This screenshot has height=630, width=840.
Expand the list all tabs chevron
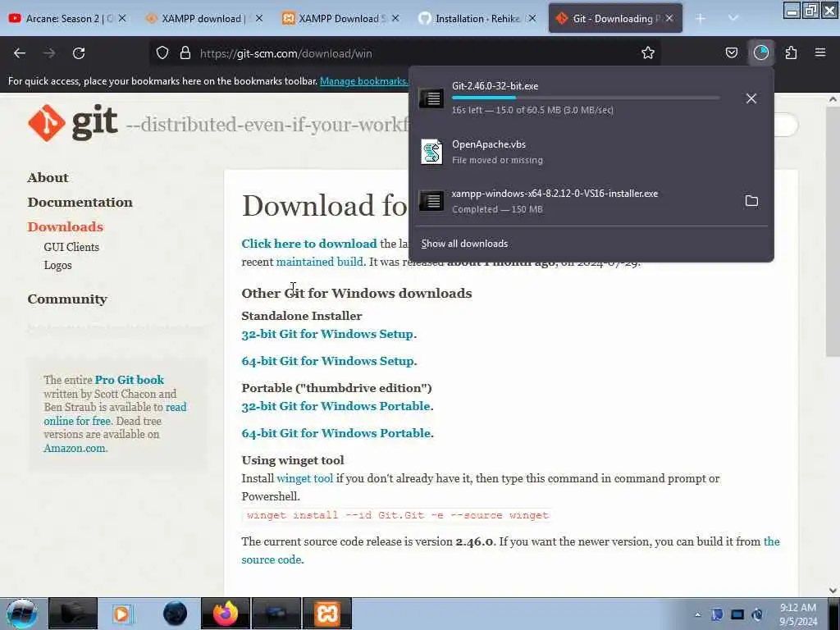tap(733, 18)
